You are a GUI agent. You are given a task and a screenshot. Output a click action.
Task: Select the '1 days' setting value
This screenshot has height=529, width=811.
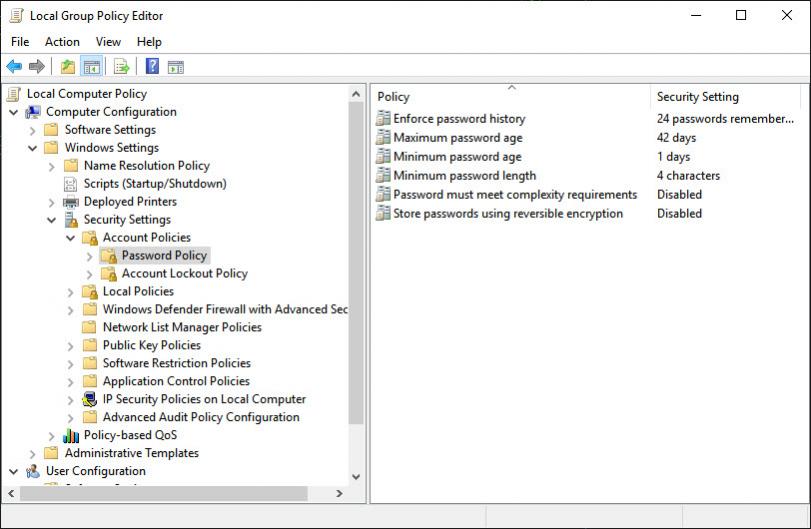coord(673,156)
